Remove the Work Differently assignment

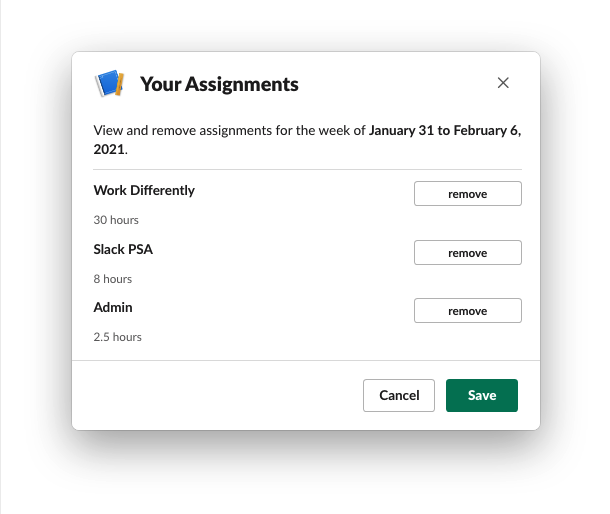tap(467, 194)
